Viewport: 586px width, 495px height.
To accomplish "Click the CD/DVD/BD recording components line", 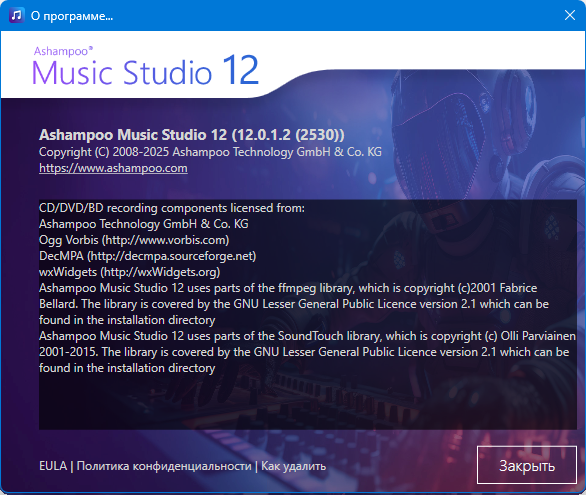I will 172,208.
